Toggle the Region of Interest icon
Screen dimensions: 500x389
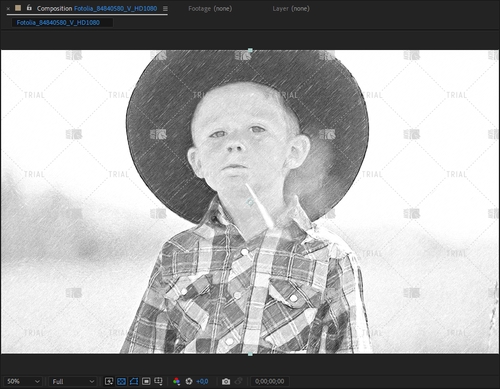click(x=146, y=381)
